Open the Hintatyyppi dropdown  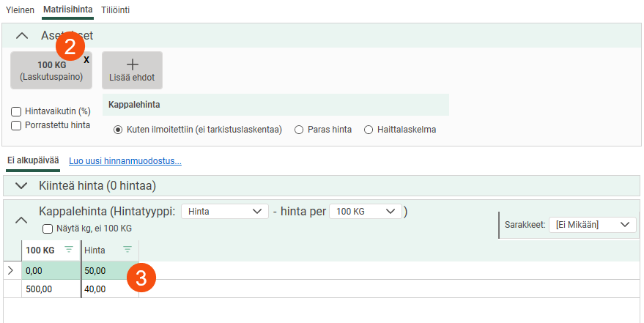pos(224,211)
